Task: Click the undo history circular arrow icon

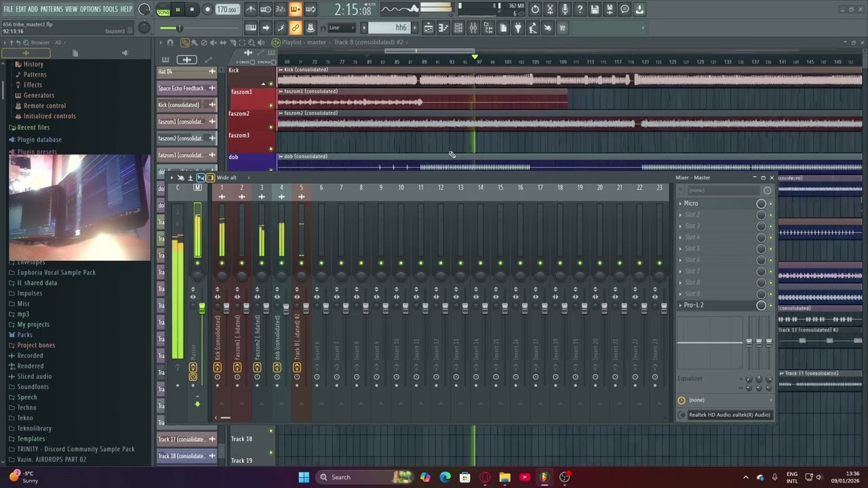Action: [x=535, y=9]
